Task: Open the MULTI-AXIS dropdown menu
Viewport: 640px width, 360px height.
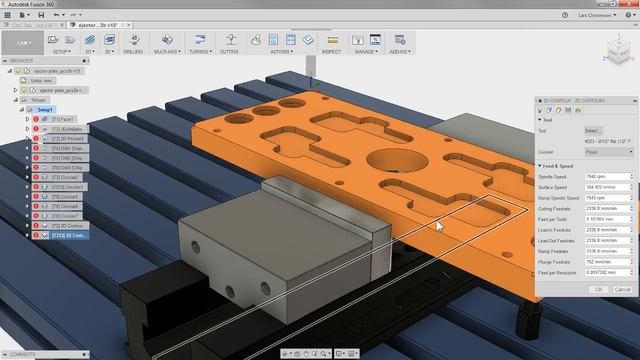Action: (x=167, y=52)
